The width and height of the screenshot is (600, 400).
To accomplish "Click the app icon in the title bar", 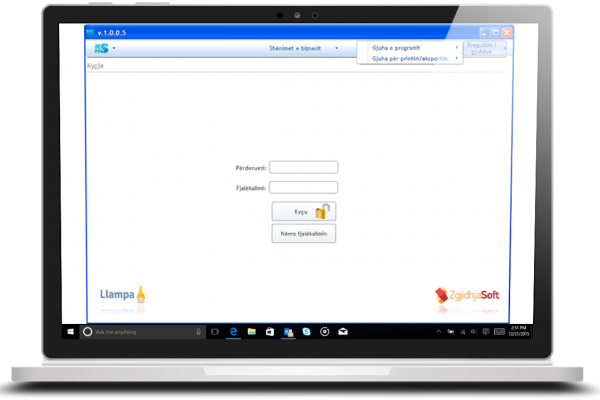I will click(90, 33).
